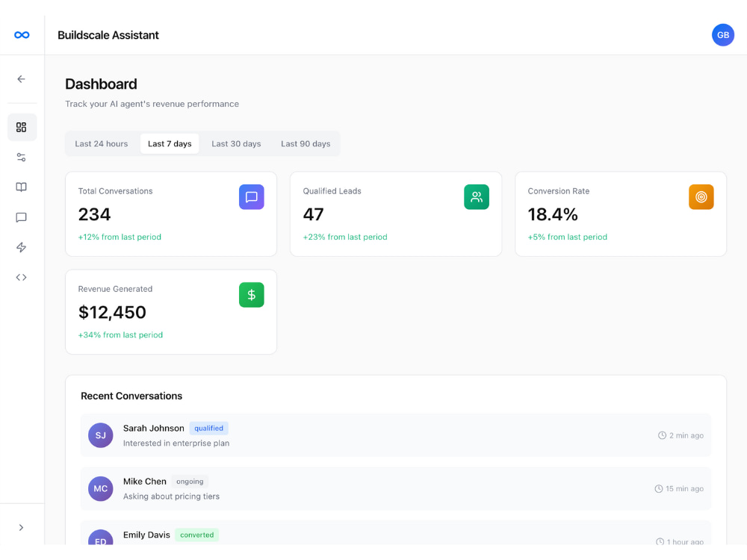Viewport: 747px width, 560px height.
Task: Select the Last 24 hours tab
Action: pyautogui.click(x=102, y=144)
